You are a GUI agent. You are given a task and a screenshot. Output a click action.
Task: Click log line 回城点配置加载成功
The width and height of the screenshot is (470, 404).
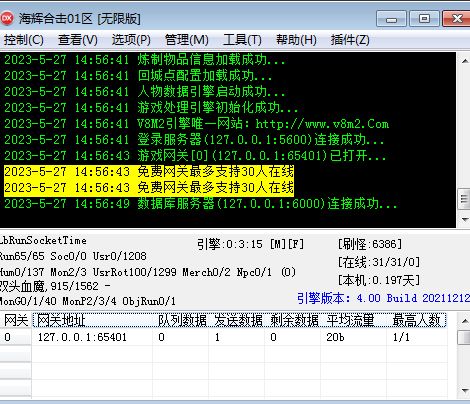click(138, 76)
